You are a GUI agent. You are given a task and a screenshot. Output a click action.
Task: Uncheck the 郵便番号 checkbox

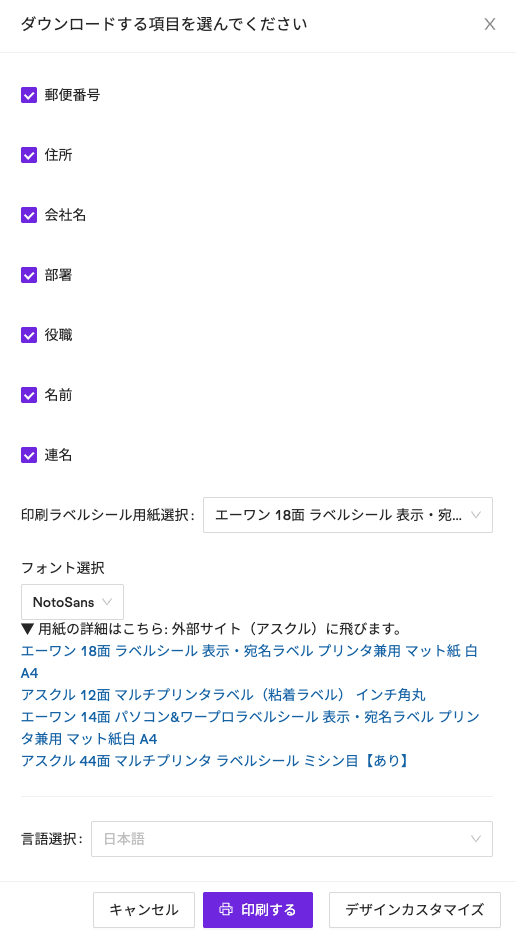pyautogui.click(x=29, y=95)
